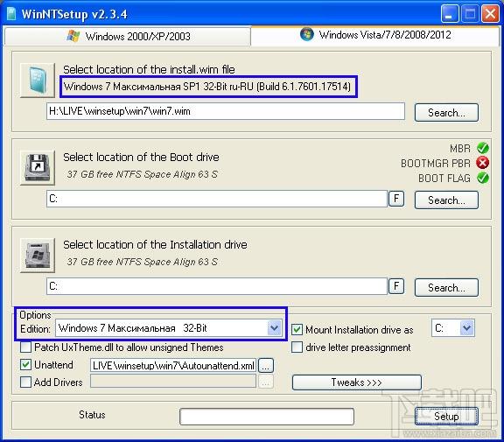Open the Tweaks >>> panel
The height and width of the screenshot is (442, 504).
pos(356,382)
